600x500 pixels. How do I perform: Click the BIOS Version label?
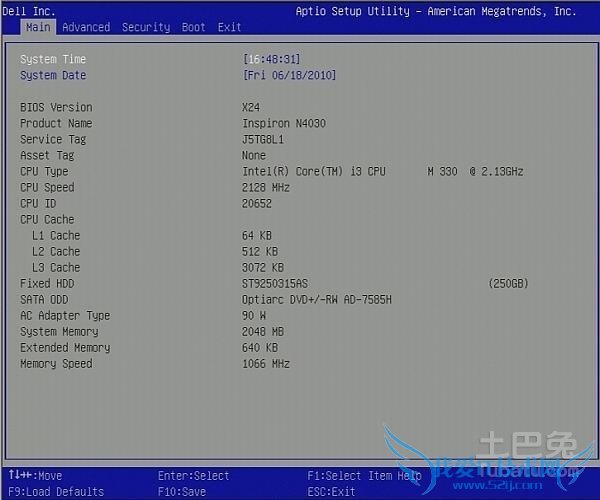coord(56,107)
